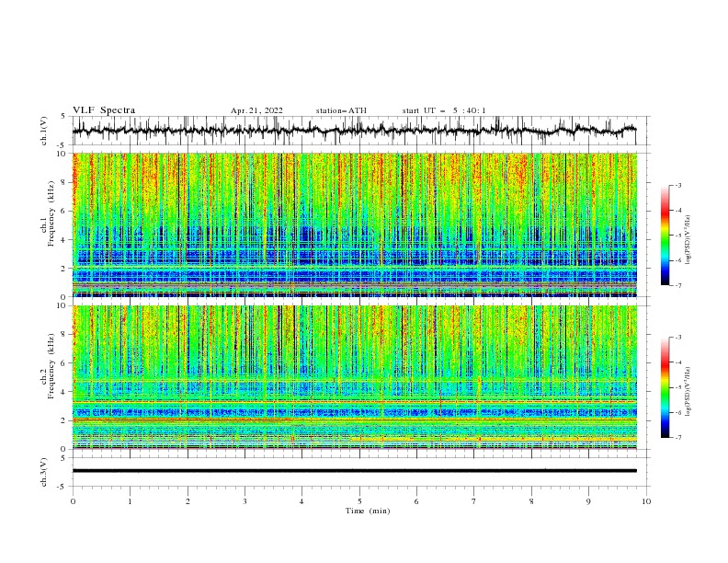Click the time axis end tick label "10"
Viewport: 728px width, 563px height.
tap(646, 501)
